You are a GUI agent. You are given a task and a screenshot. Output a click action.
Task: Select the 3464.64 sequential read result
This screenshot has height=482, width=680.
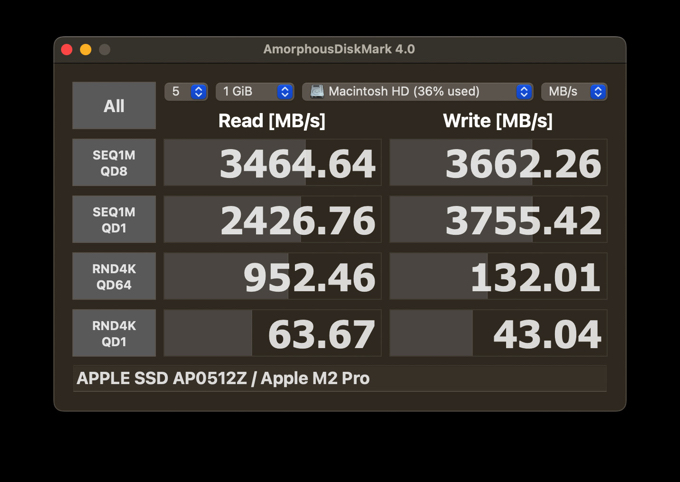click(x=272, y=163)
